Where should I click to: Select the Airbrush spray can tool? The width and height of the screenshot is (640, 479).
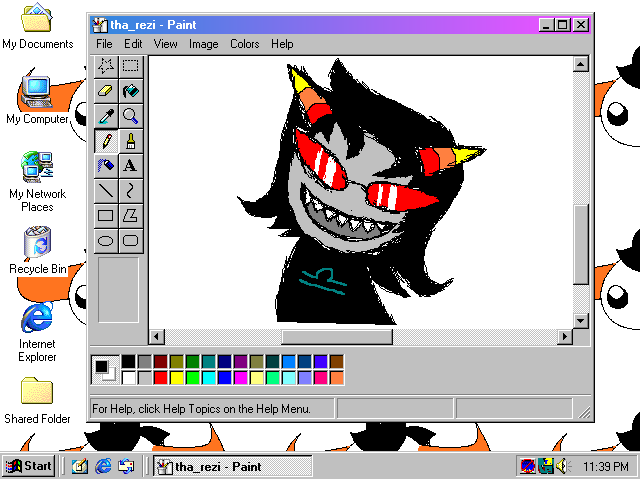[106, 165]
